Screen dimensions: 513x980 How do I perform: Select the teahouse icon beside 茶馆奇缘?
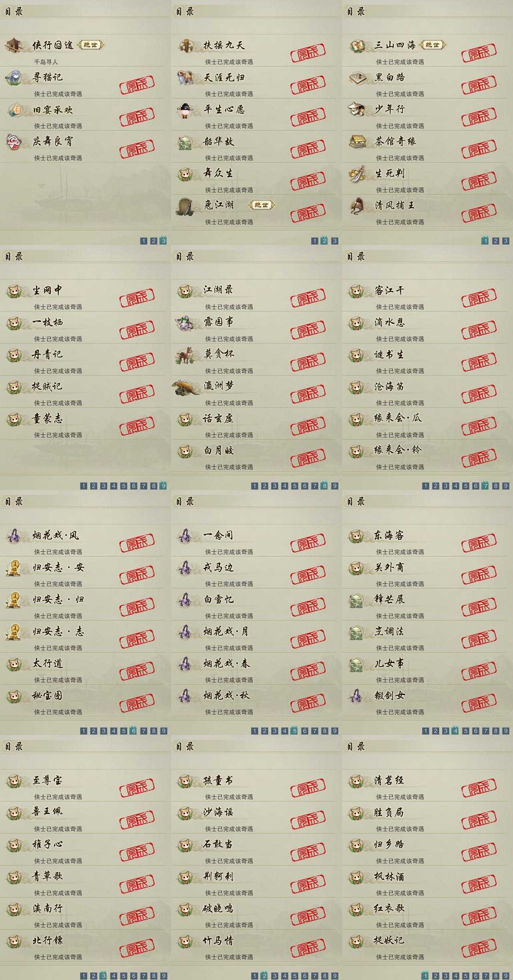click(x=356, y=142)
